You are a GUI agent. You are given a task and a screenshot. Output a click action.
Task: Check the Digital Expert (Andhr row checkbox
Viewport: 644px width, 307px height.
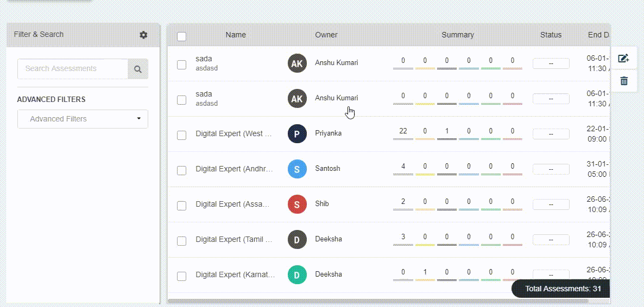tap(181, 170)
